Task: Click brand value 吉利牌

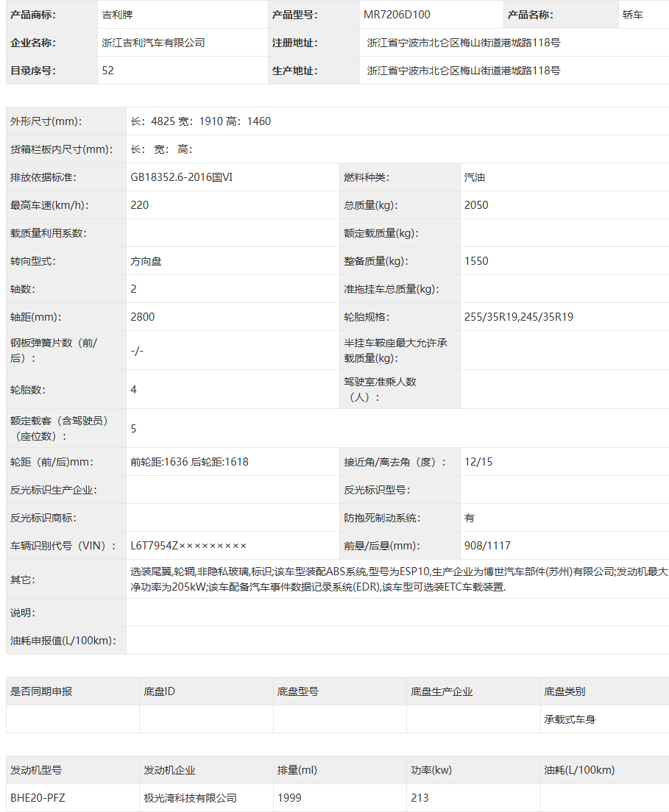Action: click(118, 15)
